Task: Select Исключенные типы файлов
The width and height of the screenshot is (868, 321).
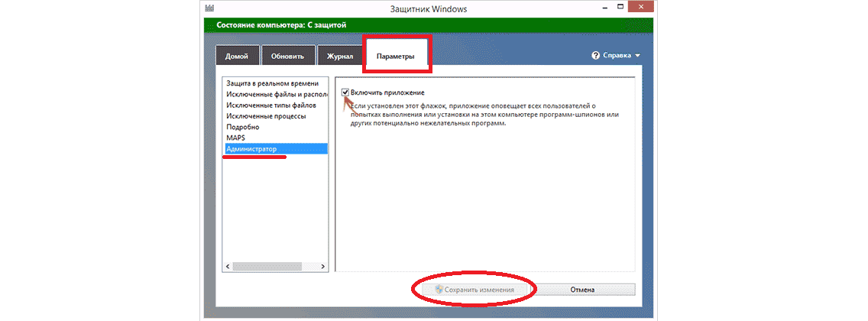Action: [x=270, y=105]
